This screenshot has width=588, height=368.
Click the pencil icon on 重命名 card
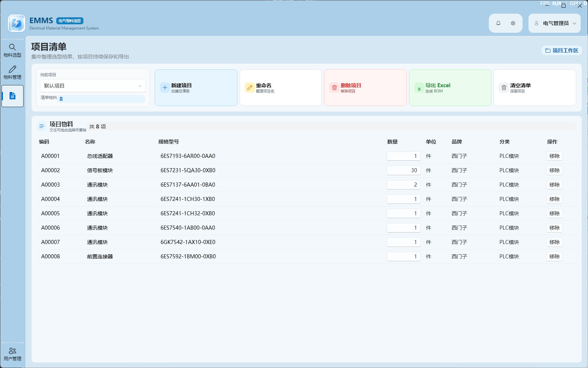pyautogui.click(x=250, y=88)
